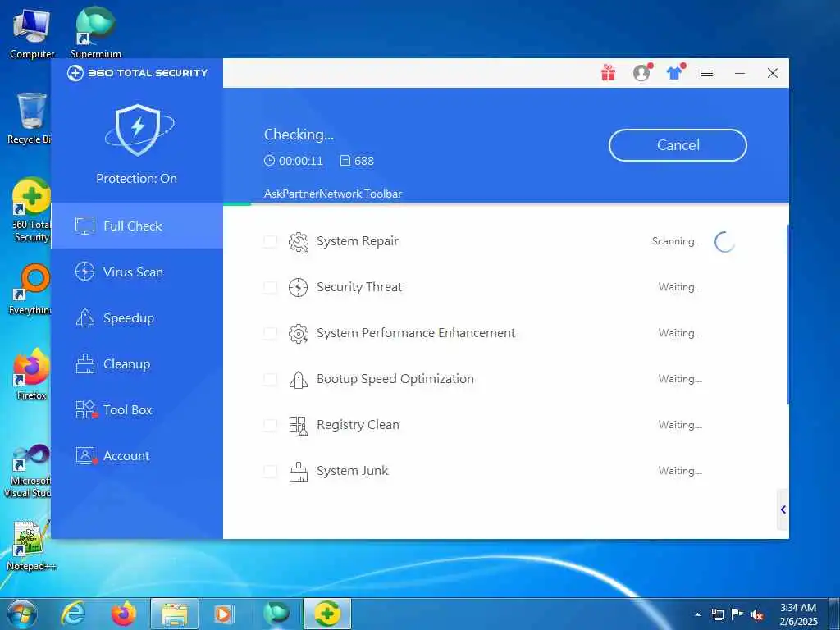Click the Speedup rocket icon in sidebar
840x630 pixels.
(84, 317)
